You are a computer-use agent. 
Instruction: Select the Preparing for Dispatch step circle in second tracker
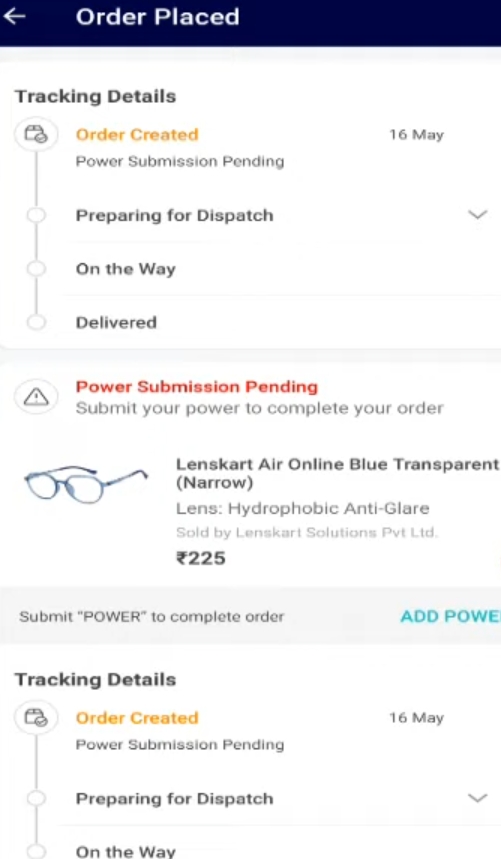[x=36, y=799]
